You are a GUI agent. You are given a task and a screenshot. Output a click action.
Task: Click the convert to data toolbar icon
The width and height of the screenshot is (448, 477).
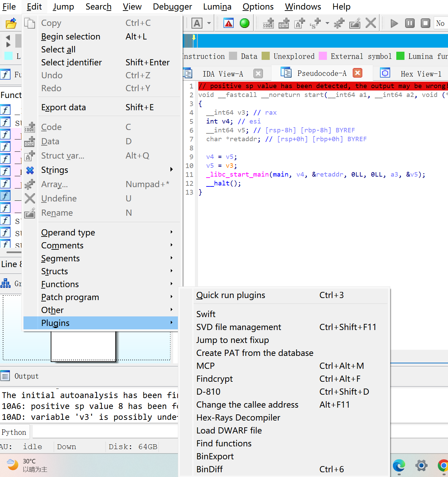pos(284,23)
